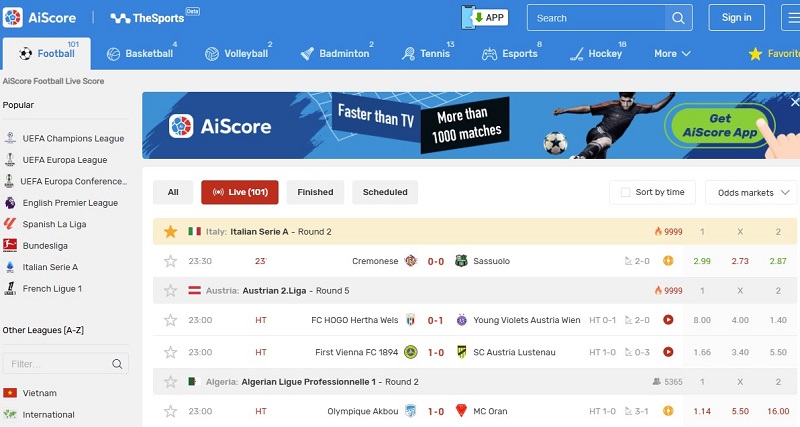Switch to the Football tab
This screenshot has width=800, height=427.
click(47, 53)
